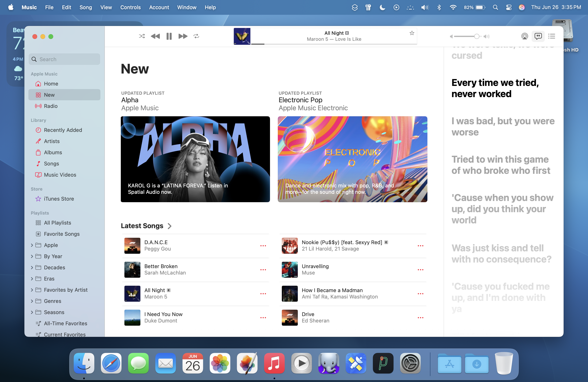Open System Settings from the Dock

[x=410, y=363]
